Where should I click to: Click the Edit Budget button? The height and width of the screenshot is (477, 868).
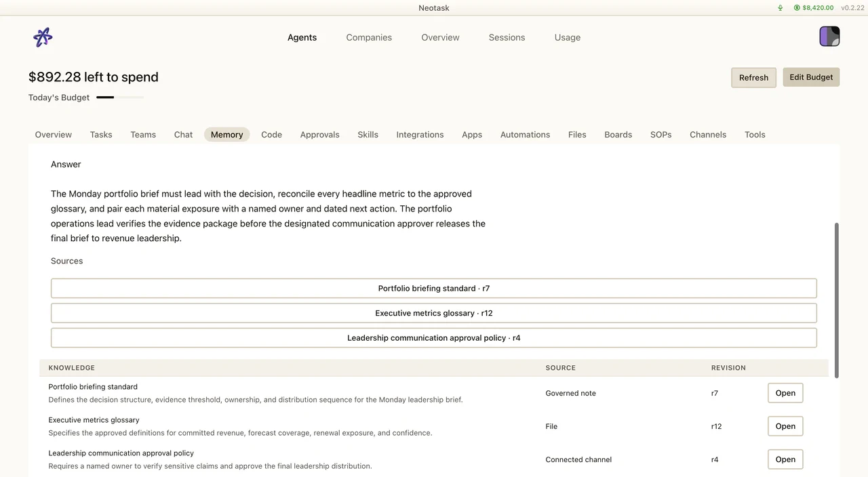[x=811, y=77]
